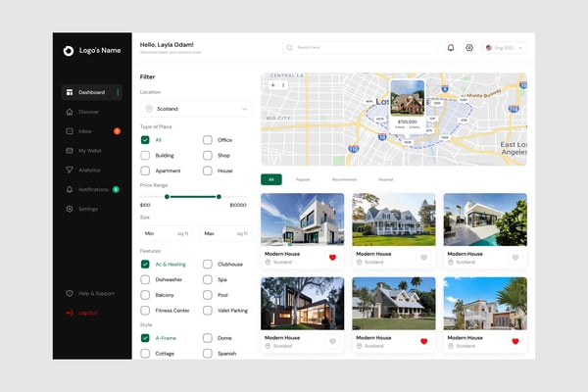The width and height of the screenshot is (588, 392).
Task: Favorite the third top-row Modern House card
Action: (x=515, y=258)
